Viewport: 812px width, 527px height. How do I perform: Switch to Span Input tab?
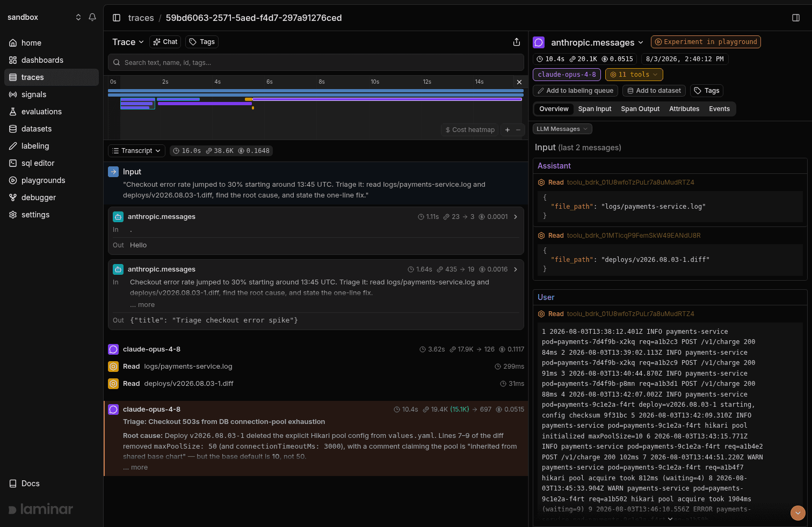pyautogui.click(x=595, y=109)
